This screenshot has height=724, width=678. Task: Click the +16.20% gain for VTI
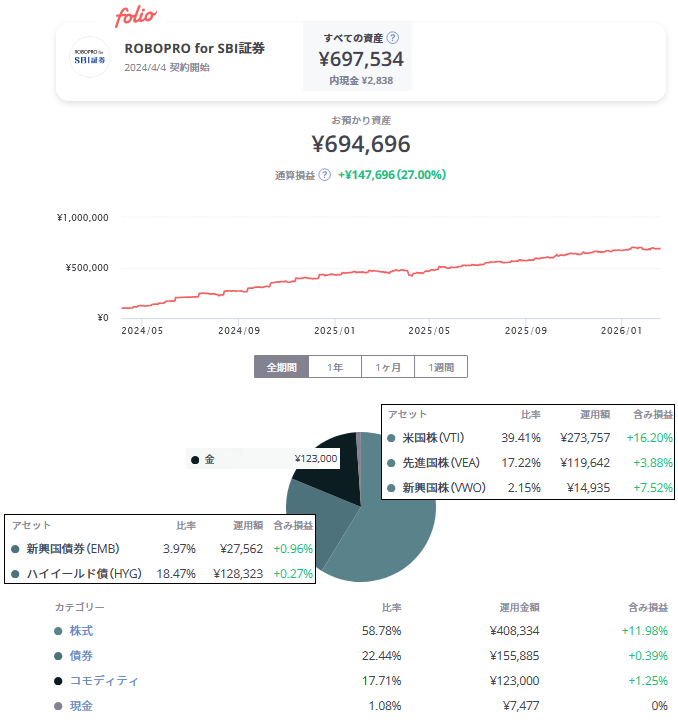649,438
